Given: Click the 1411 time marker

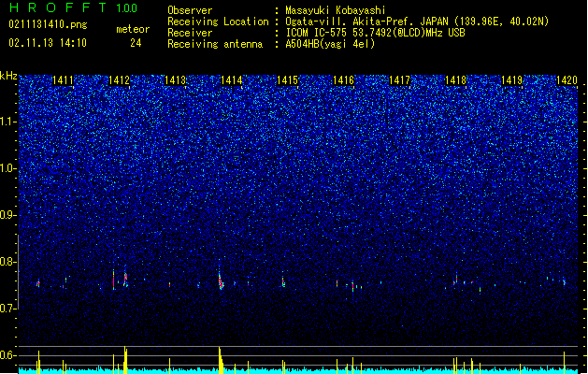Looking at the screenshot, I should pos(63,79).
